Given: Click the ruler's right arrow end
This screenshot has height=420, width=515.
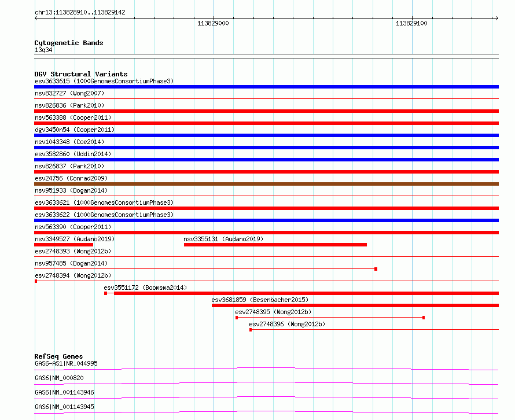Looking at the screenshot, I should [x=496, y=18].
